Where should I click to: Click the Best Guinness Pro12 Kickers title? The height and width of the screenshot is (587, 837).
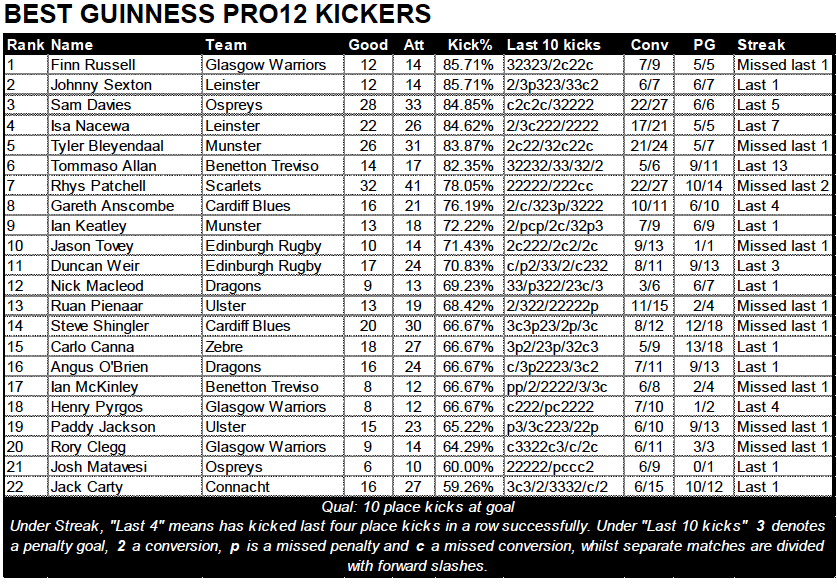tap(217, 14)
